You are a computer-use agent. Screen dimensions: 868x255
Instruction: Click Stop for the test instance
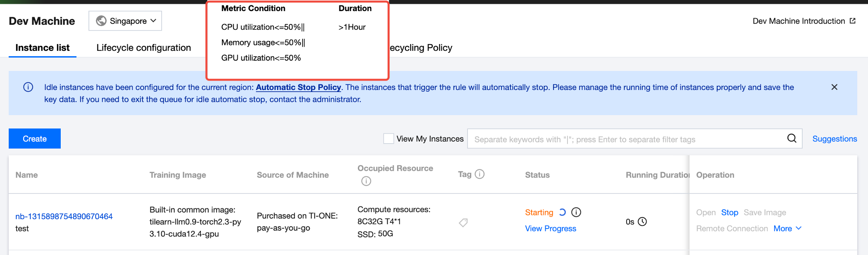(x=730, y=212)
